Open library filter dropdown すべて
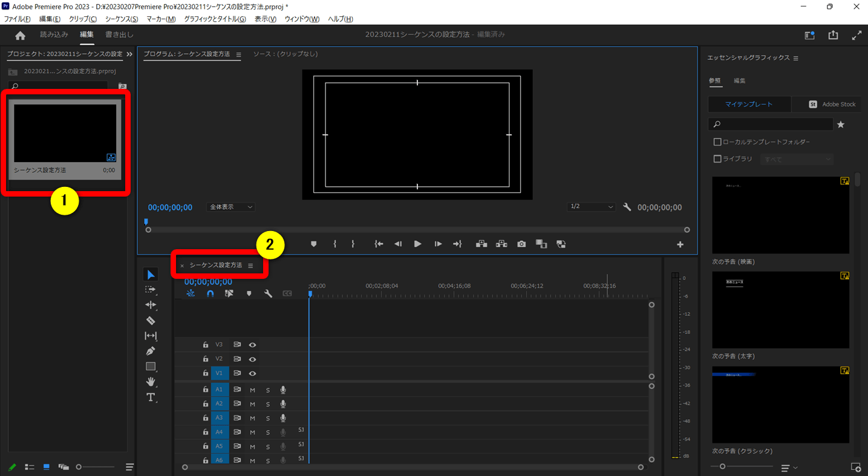The height and width of the screenshot is (476, 868). (797, 159)
